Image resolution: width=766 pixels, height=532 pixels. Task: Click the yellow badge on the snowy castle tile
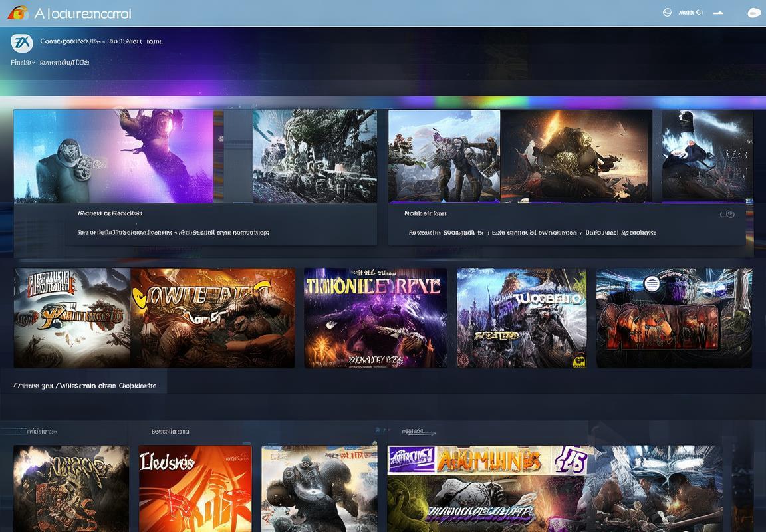tap(579, 362)
